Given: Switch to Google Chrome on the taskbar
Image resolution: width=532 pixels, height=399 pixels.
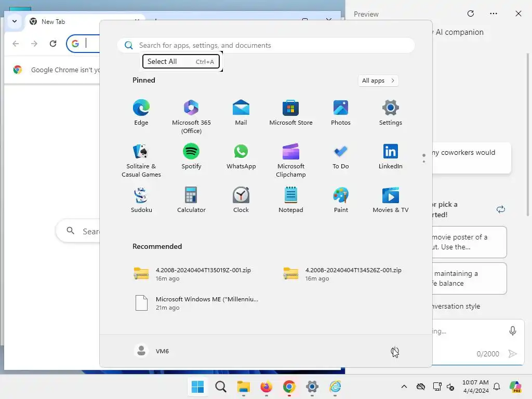Looking at the screenshot, I should pyautogui.click(x=289, y=387).
